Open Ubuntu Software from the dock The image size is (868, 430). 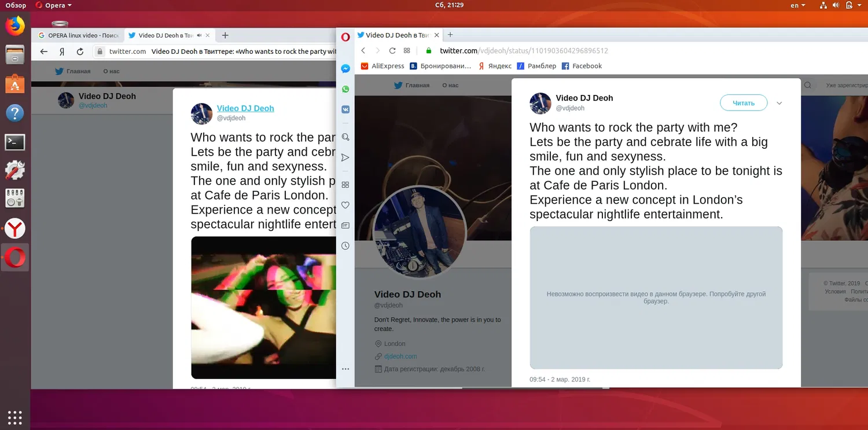coord(15,84)
